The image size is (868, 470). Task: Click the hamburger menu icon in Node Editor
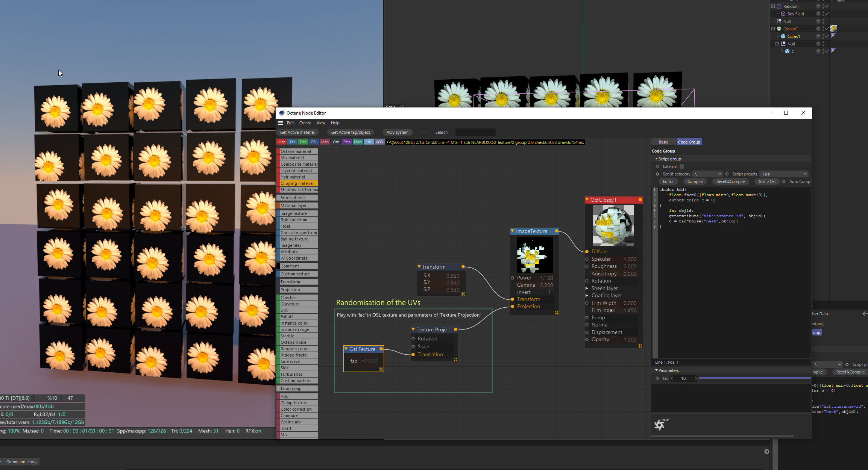coord(281,123)
